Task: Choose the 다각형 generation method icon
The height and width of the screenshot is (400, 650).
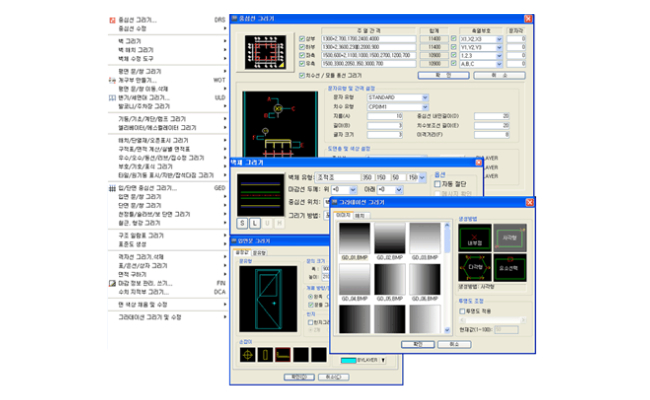Action: [x=475, y=268]
